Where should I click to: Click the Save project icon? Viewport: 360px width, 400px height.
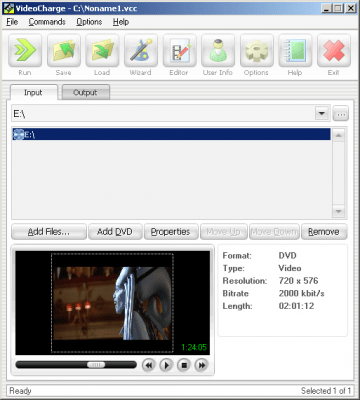click(64, 51)
